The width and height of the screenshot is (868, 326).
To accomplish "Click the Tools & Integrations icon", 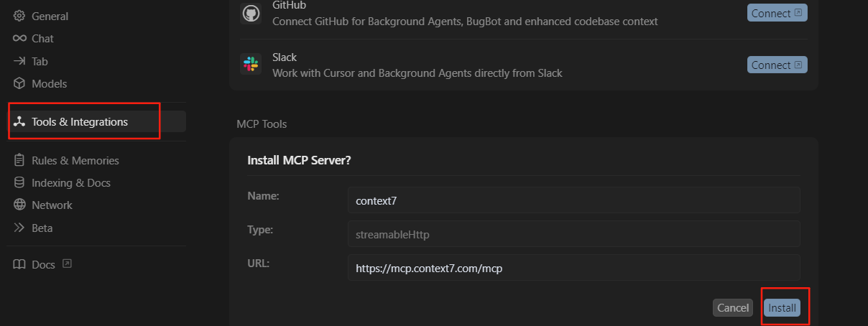I will 19,121.
